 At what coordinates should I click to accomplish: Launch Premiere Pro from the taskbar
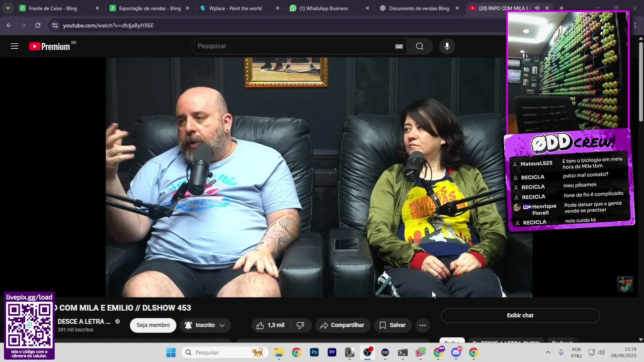(x=332, y=352)
